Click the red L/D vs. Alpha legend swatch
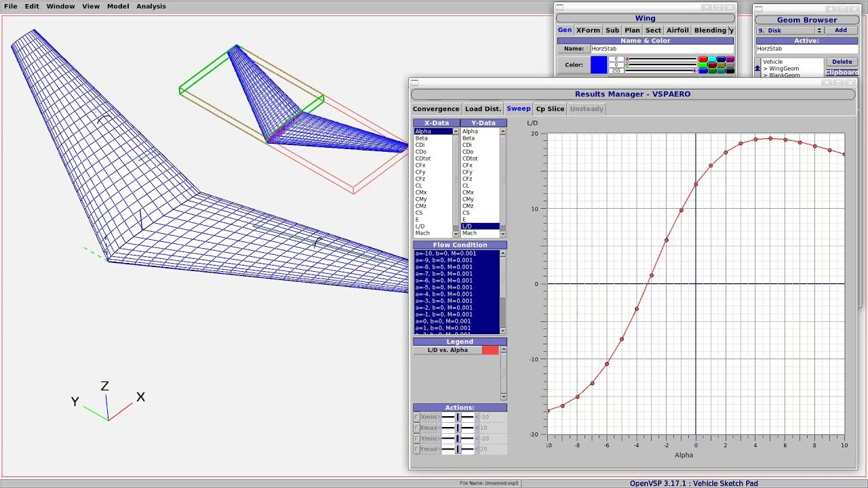 [x=490, y=350]
